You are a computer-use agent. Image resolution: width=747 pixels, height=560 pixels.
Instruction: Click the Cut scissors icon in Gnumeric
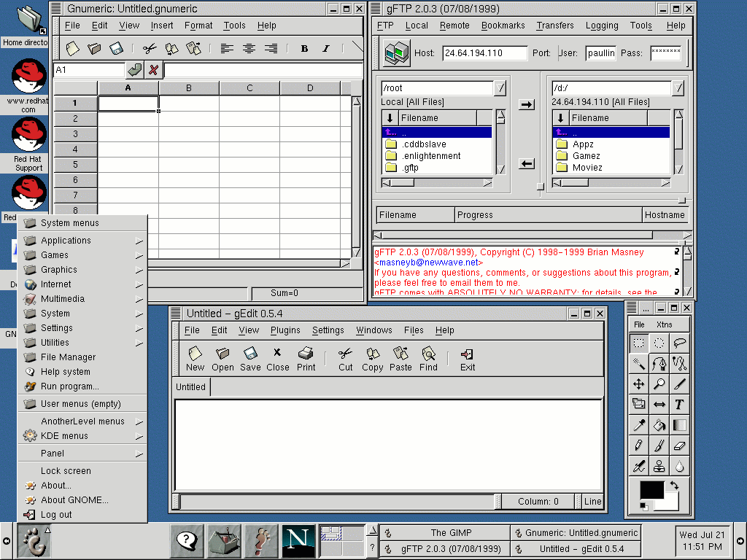[x=150, y=49]
